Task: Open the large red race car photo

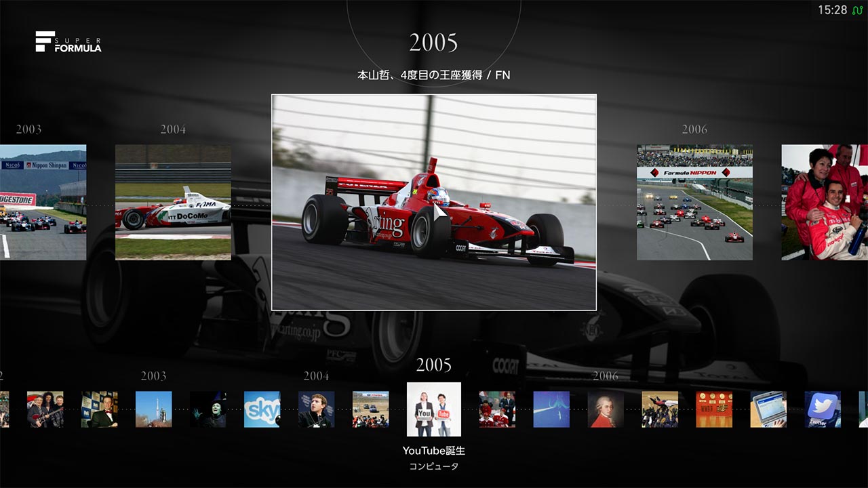Action: coord(434,202)
